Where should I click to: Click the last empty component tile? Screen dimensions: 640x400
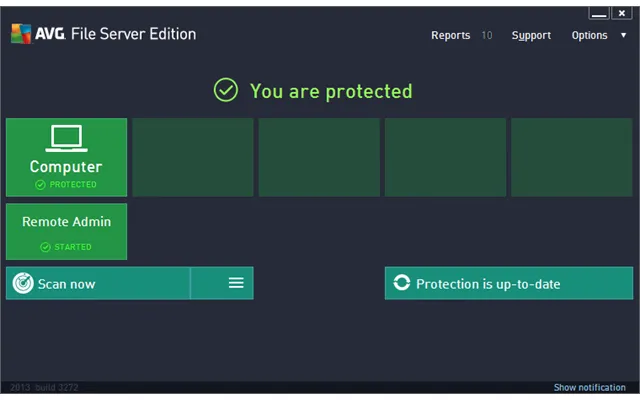[x=571, y=157]
